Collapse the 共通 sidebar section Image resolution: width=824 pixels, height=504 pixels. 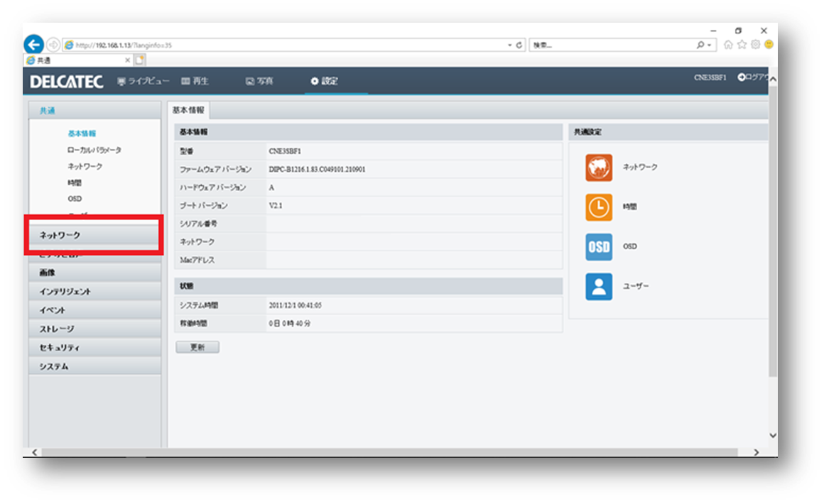coord(94,110)
